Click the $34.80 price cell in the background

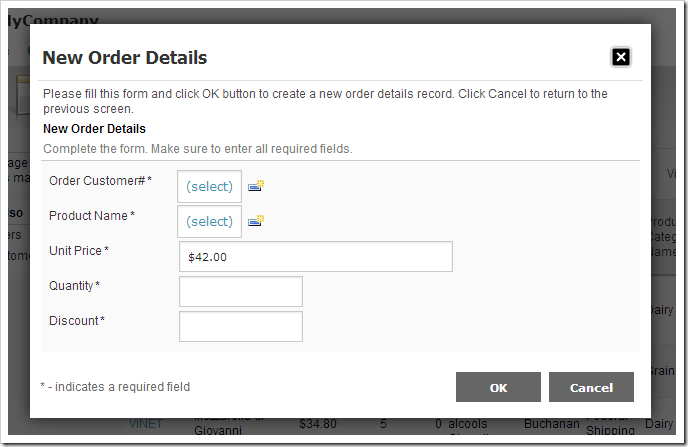tap(317, 424)
